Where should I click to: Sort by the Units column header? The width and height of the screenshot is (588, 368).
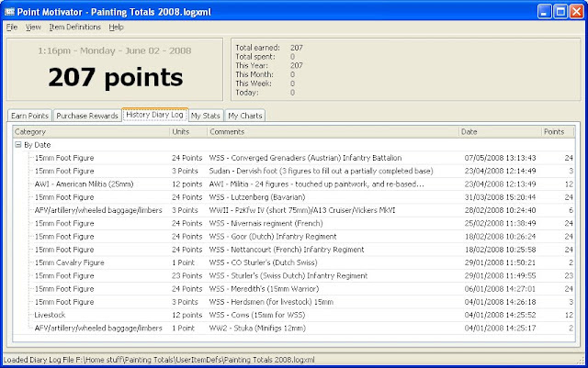point(188,132)
